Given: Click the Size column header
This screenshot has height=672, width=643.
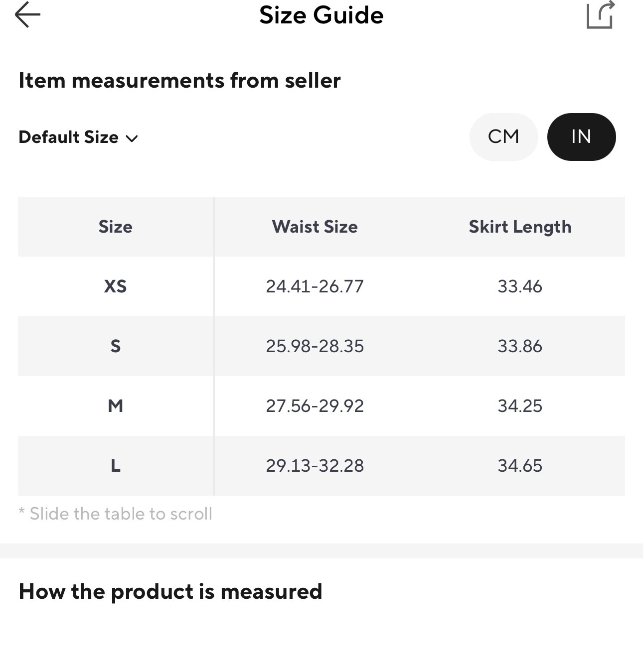Looking at the screenshot, I should [x=115, y=227].
